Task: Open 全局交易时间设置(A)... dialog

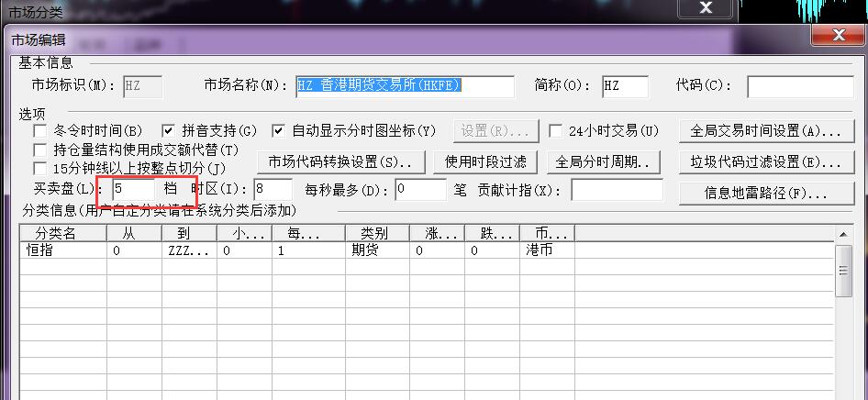Action: point(766,131)
